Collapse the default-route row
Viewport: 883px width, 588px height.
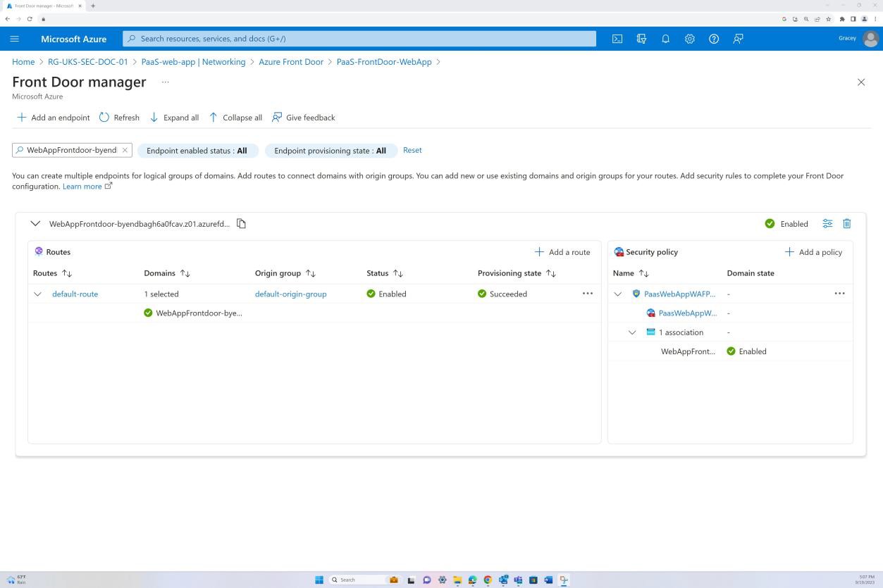point(37,294)
